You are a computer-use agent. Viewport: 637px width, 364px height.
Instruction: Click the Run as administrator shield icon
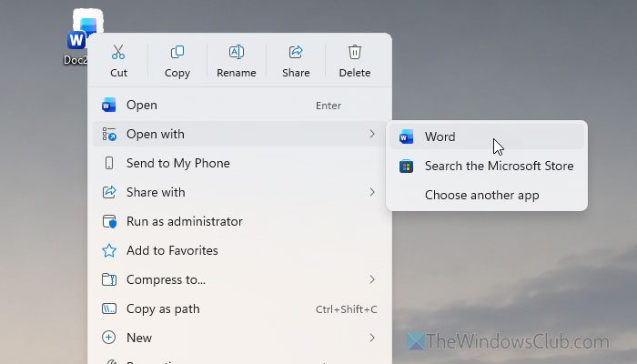point(109,221)
